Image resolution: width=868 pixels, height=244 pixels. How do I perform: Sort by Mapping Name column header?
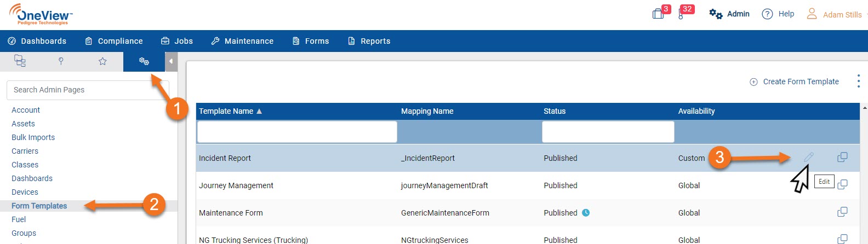(x=427, y=111)
